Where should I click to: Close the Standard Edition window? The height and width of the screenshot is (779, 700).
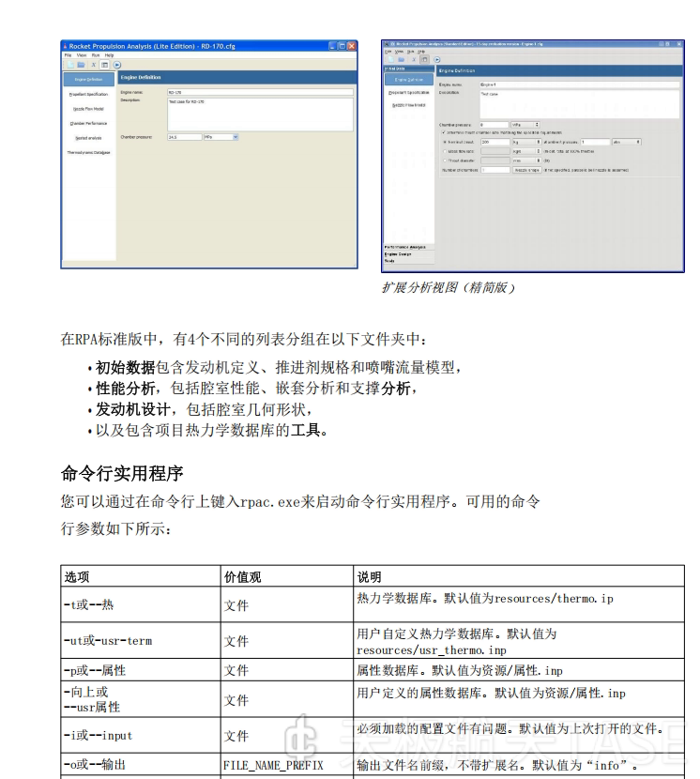[679, 44]
